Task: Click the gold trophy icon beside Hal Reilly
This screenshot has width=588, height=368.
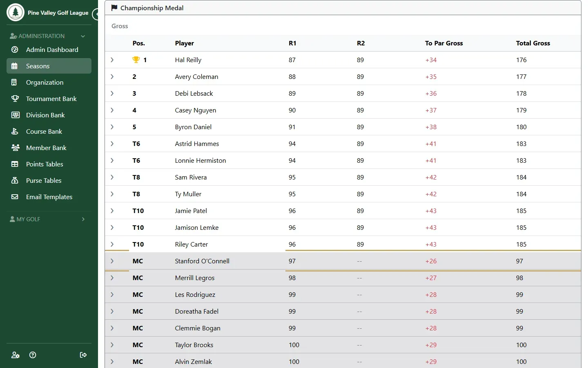Action: (x=136, y=60)
